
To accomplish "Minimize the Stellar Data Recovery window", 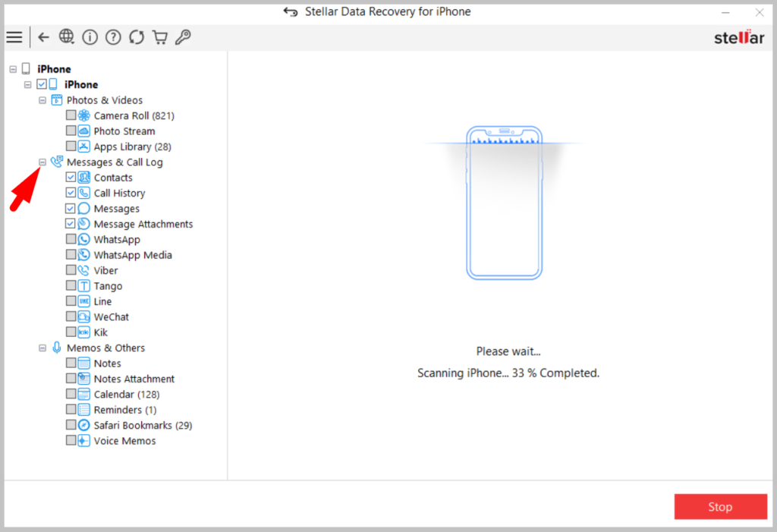I will coord(725,12).
